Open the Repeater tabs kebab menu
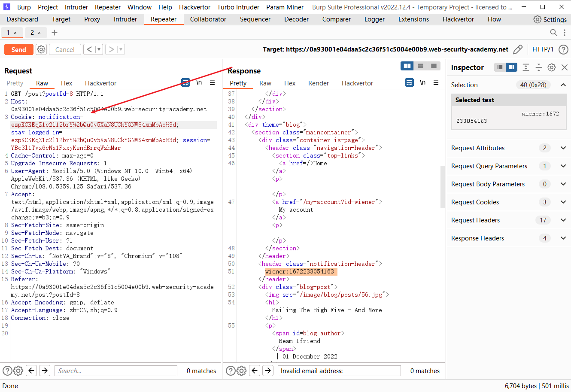This screenshot has height=392, width=571. click(564, 33)
